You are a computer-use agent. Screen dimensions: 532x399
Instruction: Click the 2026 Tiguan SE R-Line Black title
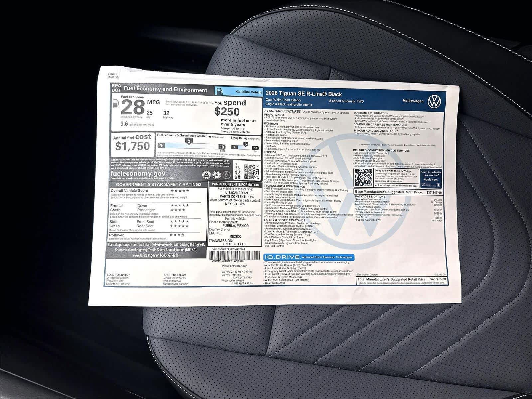(304, 94)
